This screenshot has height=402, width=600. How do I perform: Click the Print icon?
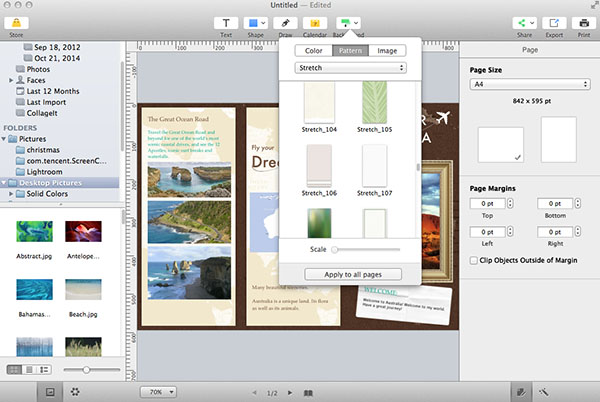[584, 22]
